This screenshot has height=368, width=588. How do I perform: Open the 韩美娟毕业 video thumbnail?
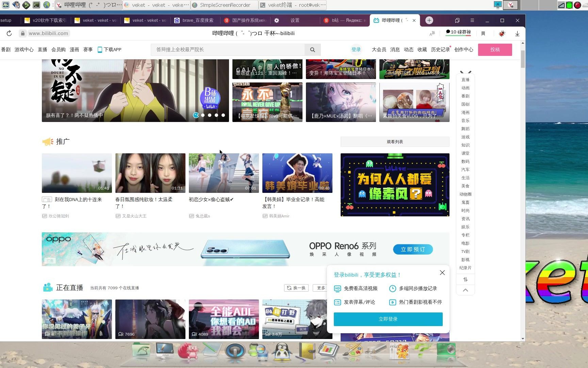coord(297,173)
